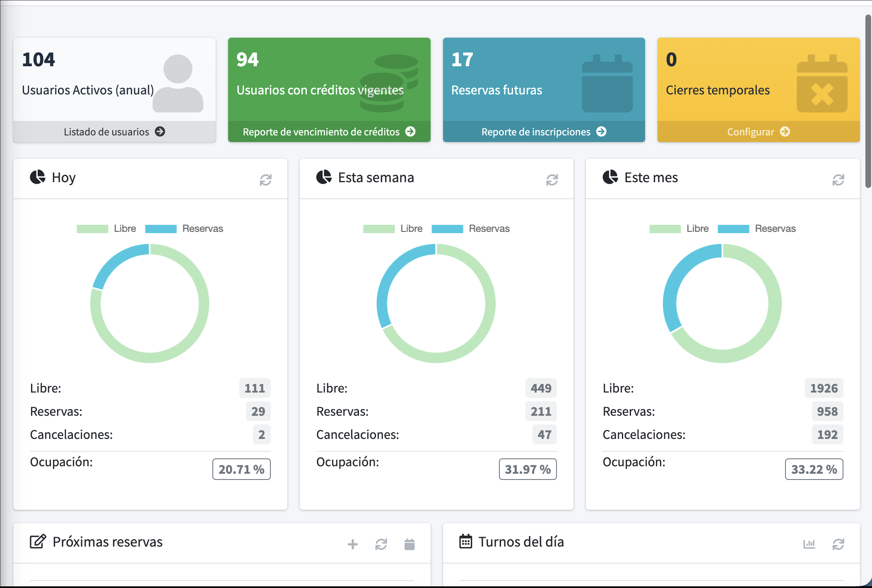Click the 0 Cierres temporales count
This screenshot has width=872, height=588.
(671, 60)
